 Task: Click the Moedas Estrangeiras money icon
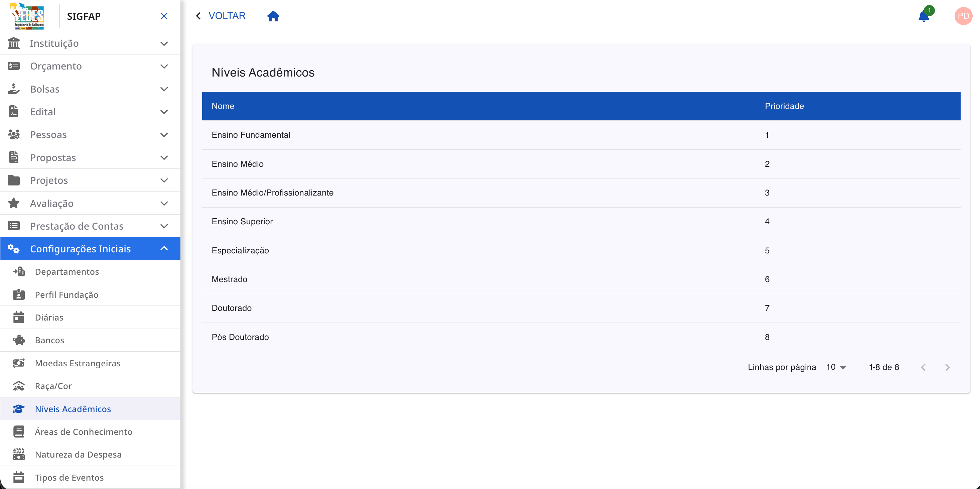click(x=18, y=363)
